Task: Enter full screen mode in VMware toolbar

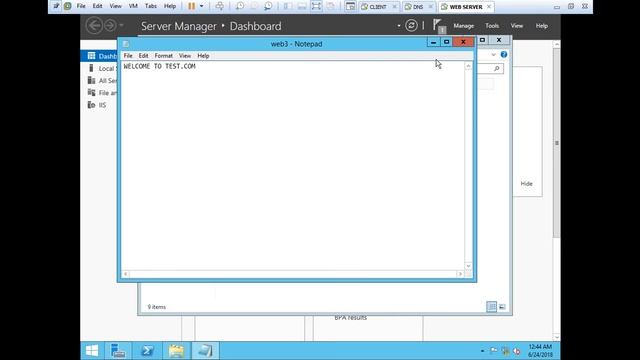Action: [316, 6]
